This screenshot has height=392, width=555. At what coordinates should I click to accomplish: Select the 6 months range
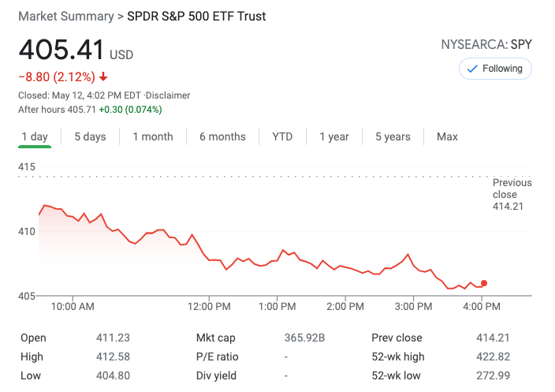pos(222,136)
